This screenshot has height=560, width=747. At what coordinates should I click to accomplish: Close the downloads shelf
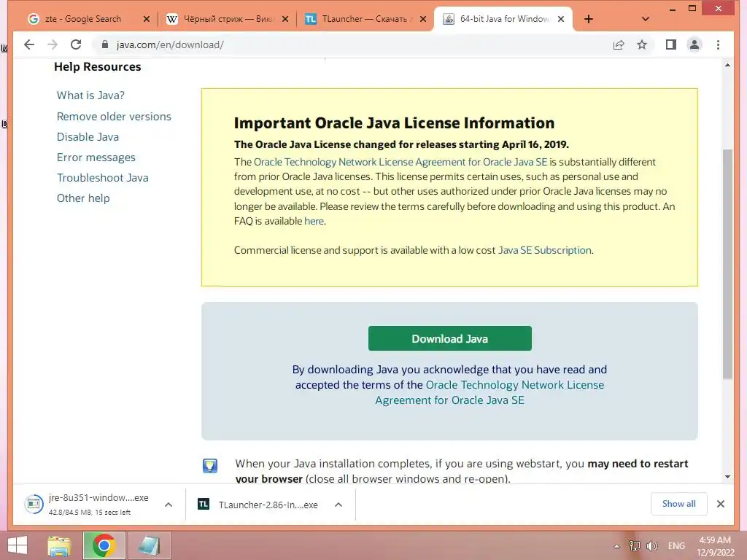coord(721,504)
